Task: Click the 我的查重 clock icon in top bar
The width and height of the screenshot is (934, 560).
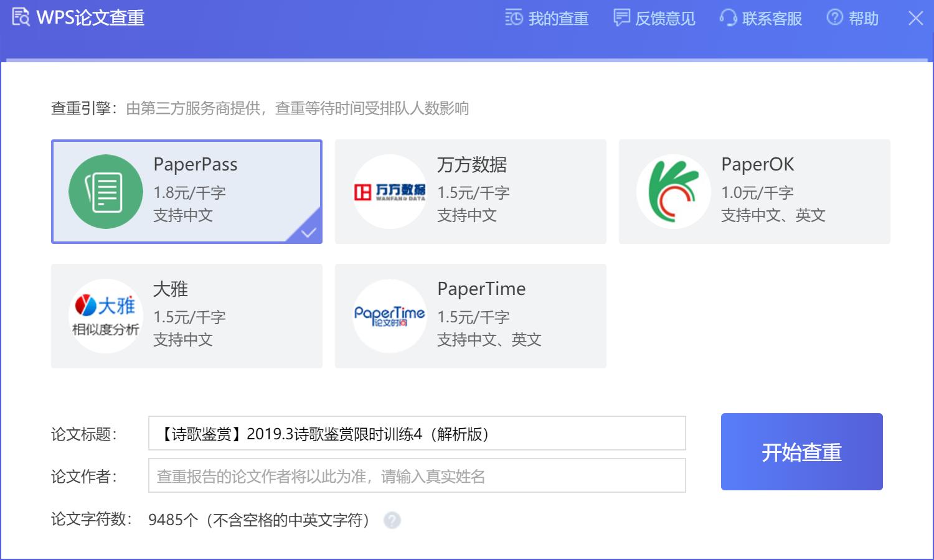Action: point(512,18)
